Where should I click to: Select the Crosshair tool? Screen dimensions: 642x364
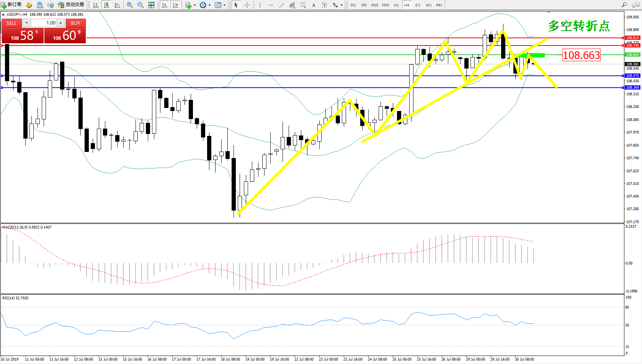(247, 5)
